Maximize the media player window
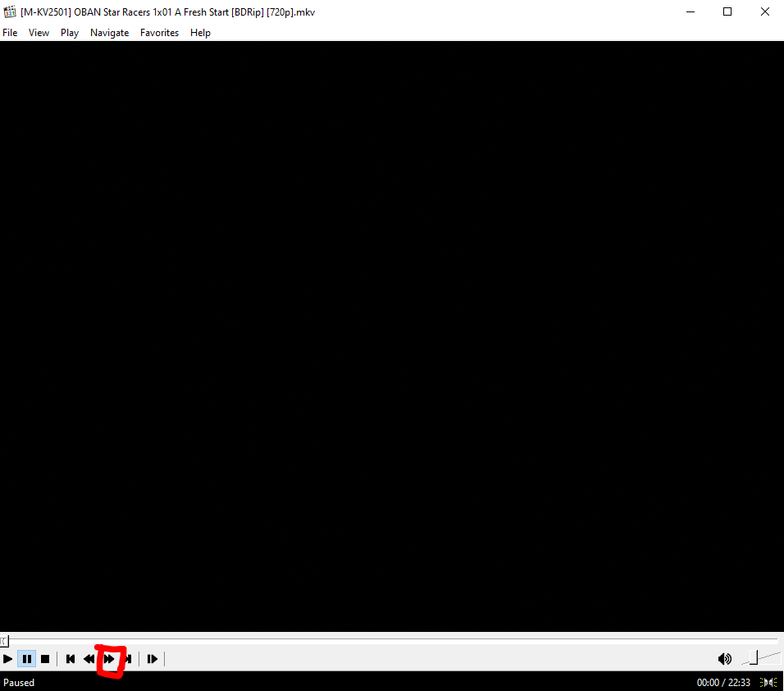This screenshot has width=784, height=691. click(727, 11)
